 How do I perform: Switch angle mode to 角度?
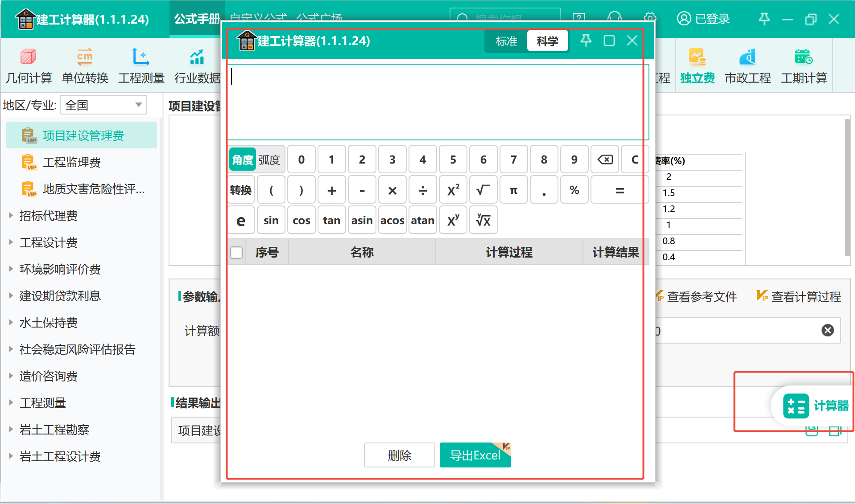tap(243, 160)
